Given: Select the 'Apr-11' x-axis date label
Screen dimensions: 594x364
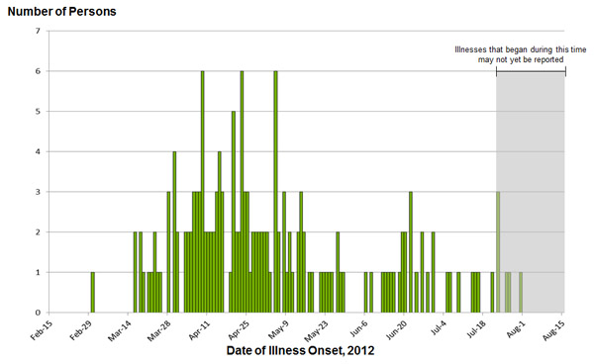Looking at the screenshot, I should pos(199,329).
